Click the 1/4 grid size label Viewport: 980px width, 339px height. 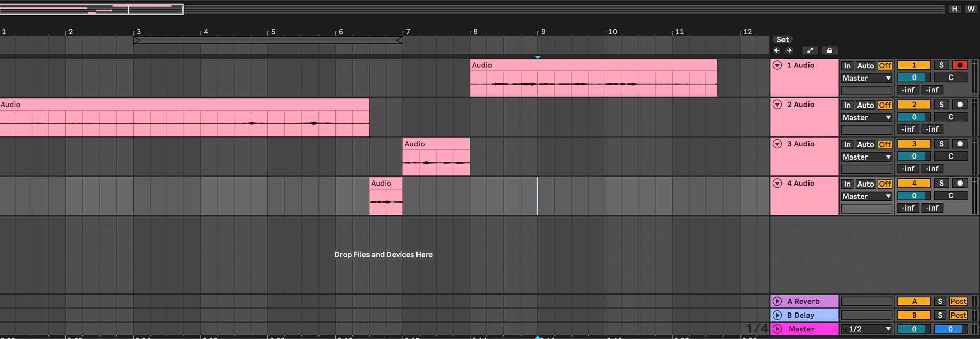pyautogui.click(x=756, y=328)
